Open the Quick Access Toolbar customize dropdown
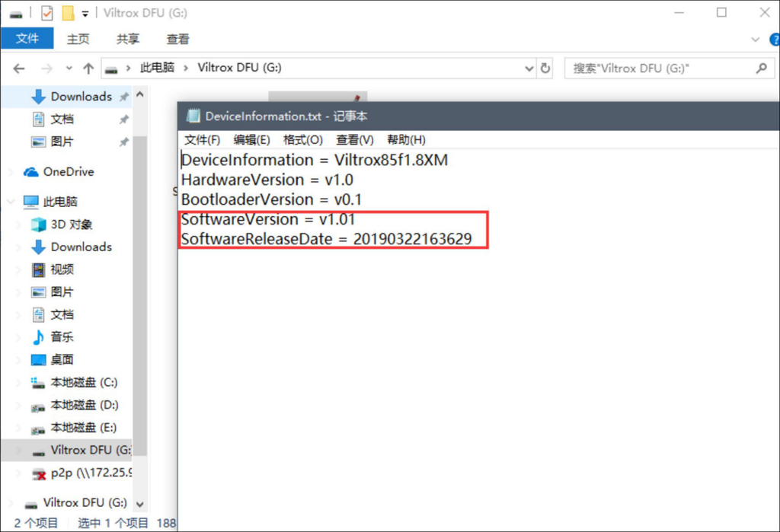 coord(85,13)
